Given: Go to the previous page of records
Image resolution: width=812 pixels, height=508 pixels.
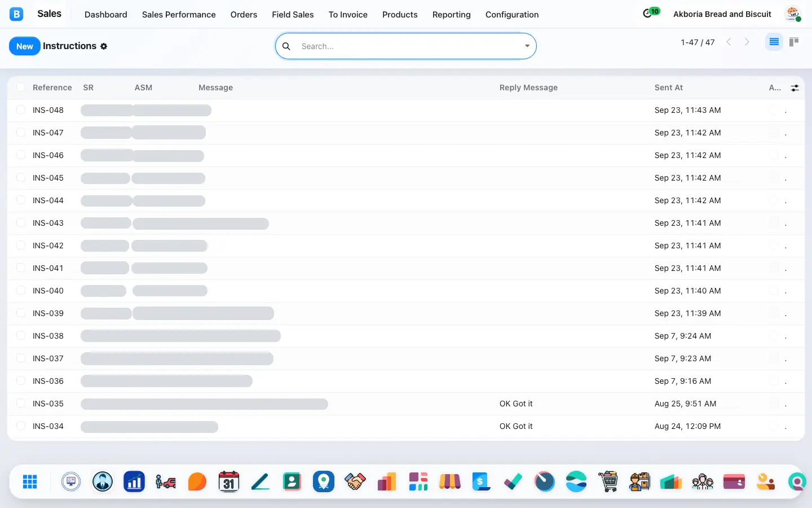Looking at the screenshot, I should tap(729, 42).
